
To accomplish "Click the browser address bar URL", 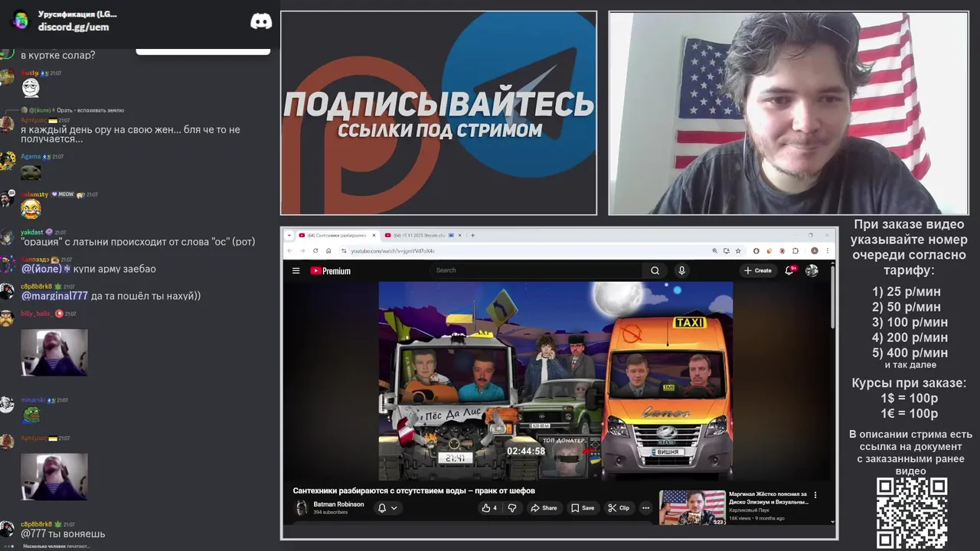I will coord(393,251).
